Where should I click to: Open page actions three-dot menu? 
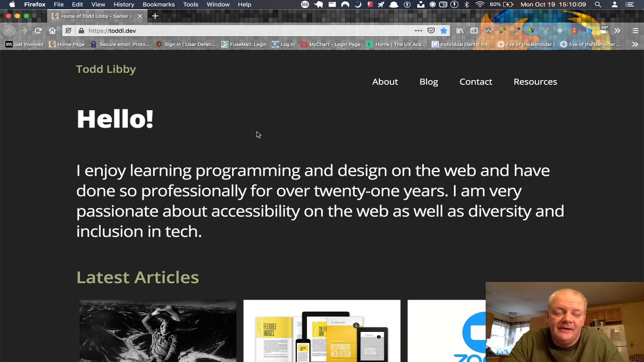(x=419, y=31)
